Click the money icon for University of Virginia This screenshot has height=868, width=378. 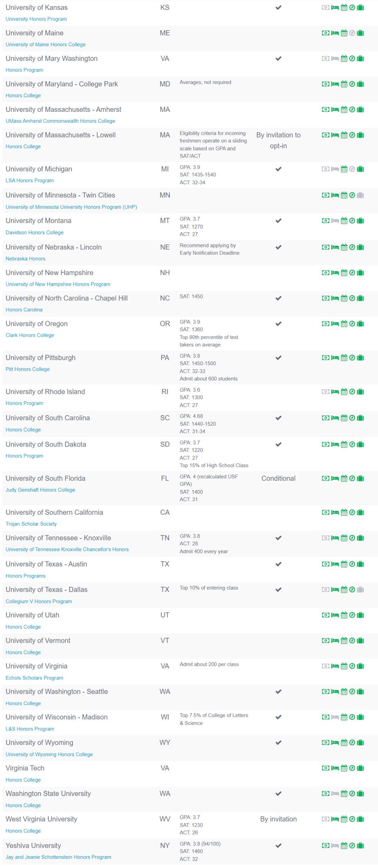click(325, 666)
